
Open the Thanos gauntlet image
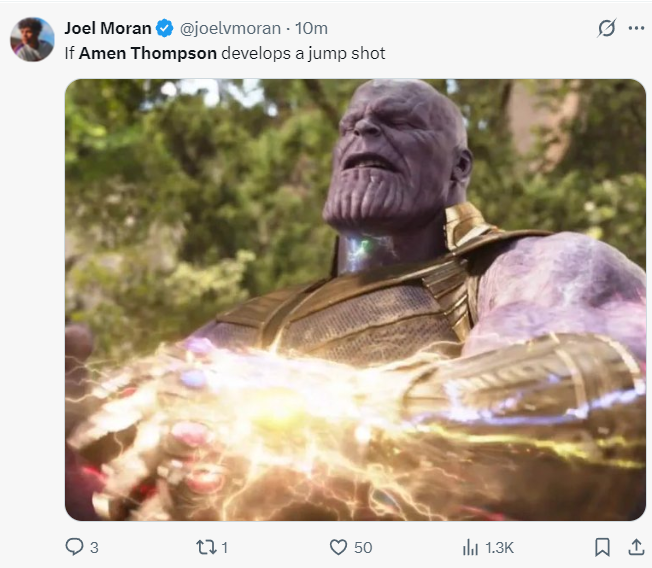(355, 300)
